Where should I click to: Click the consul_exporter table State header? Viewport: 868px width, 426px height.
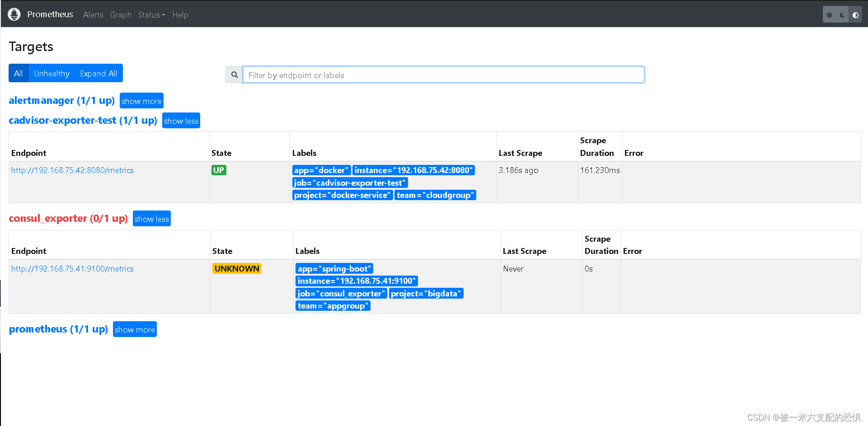pos(222,251)
